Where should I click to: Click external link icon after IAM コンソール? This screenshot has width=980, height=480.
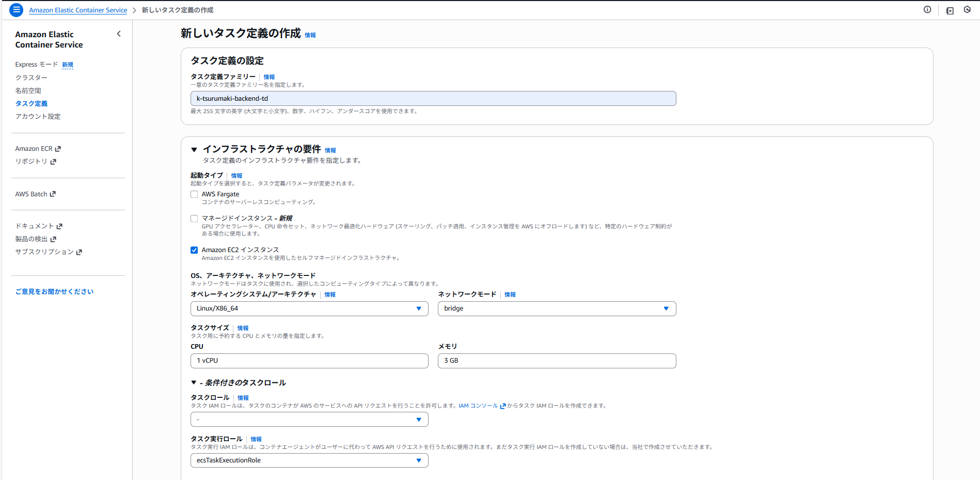pyautogui.click(x=503, y=406)
